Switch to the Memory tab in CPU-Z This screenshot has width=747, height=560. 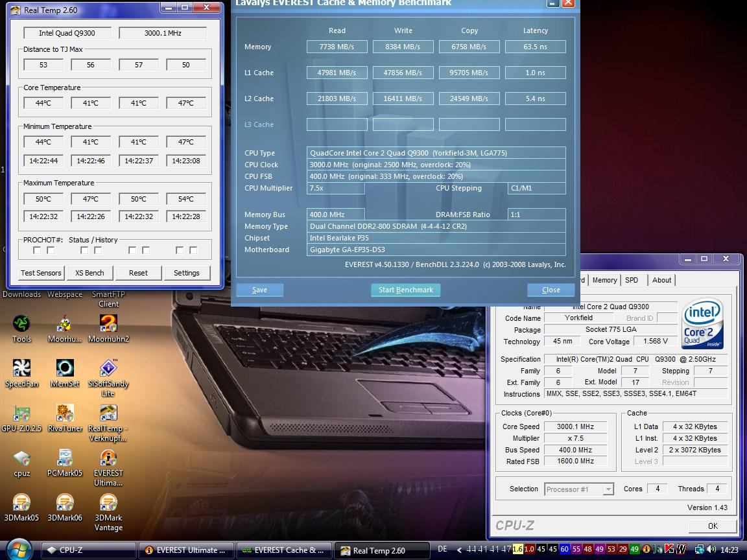604,280
